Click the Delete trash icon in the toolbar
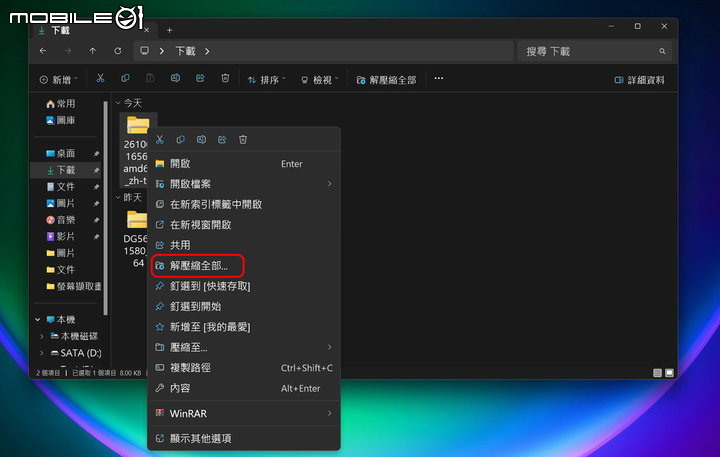The height and width of the screenshot is (457, 720). [225, 79]
